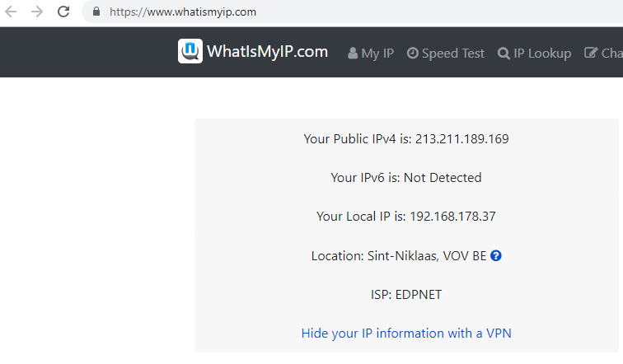The width and height of the screenshot is (623, 364).
Task: Reload the current page
Action: tap(63, 12)
